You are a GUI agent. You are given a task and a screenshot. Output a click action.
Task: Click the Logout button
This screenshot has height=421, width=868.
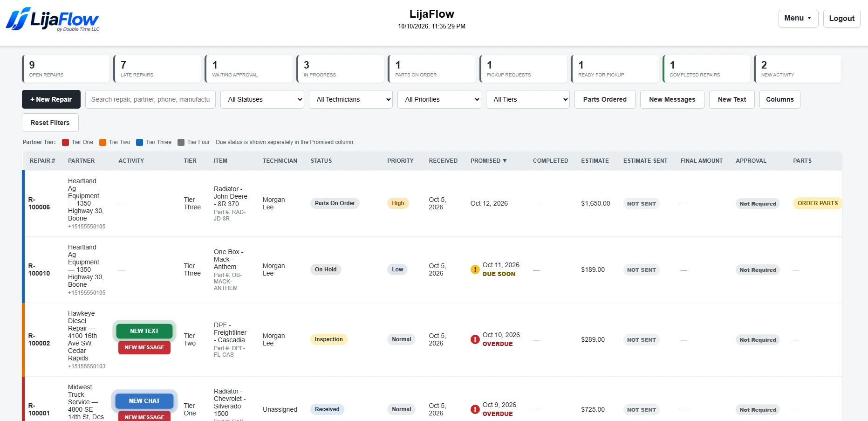(841, 18)
